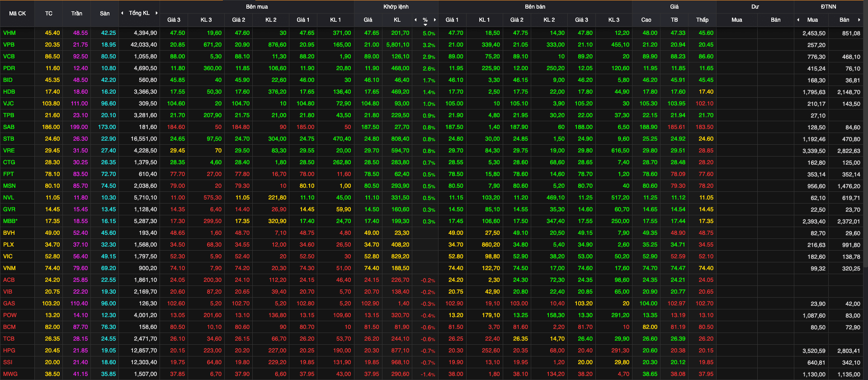The height and width of the screenshot is (380, 868).
Task: Open the VJC stock symbol
Action: 9,104
